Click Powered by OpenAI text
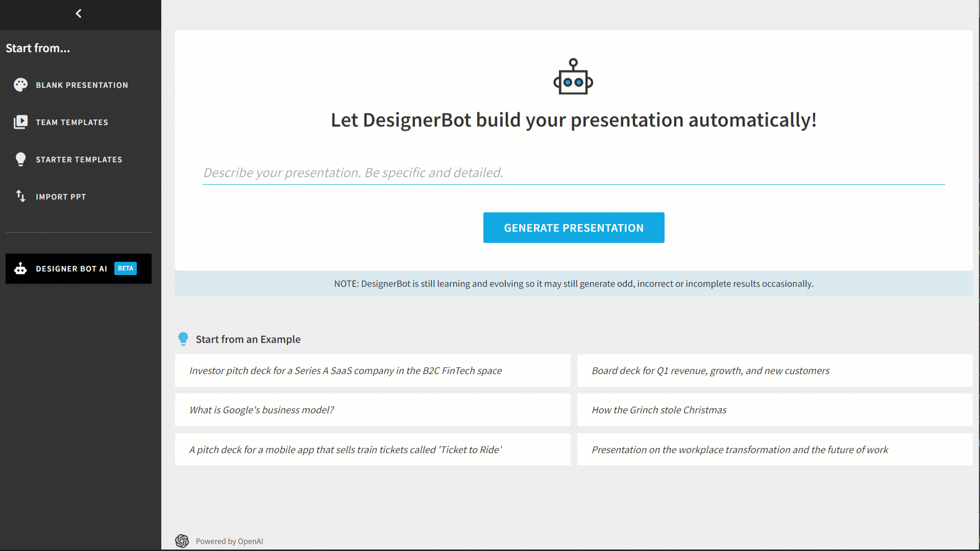980x551 pixels. click(x=229, y=541)
